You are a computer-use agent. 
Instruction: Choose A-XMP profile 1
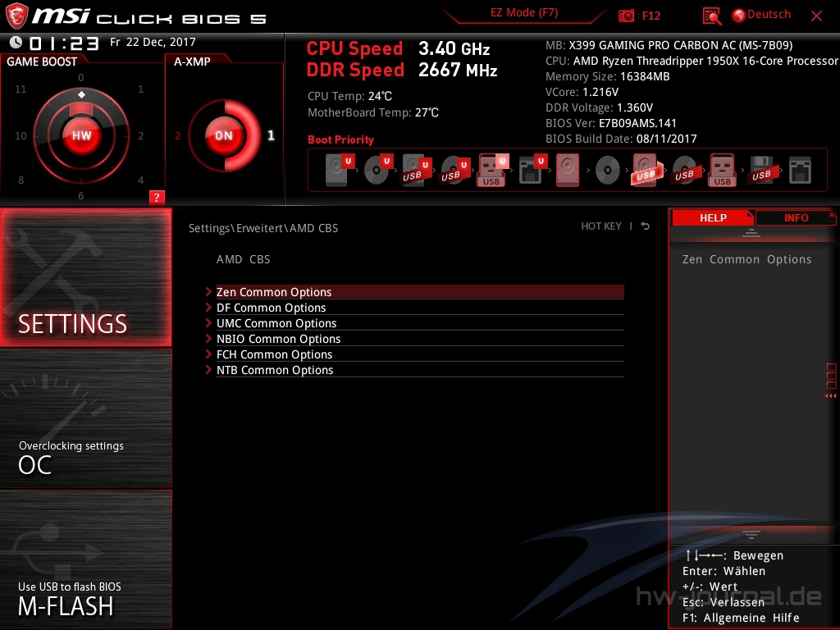tap(271, 135)
